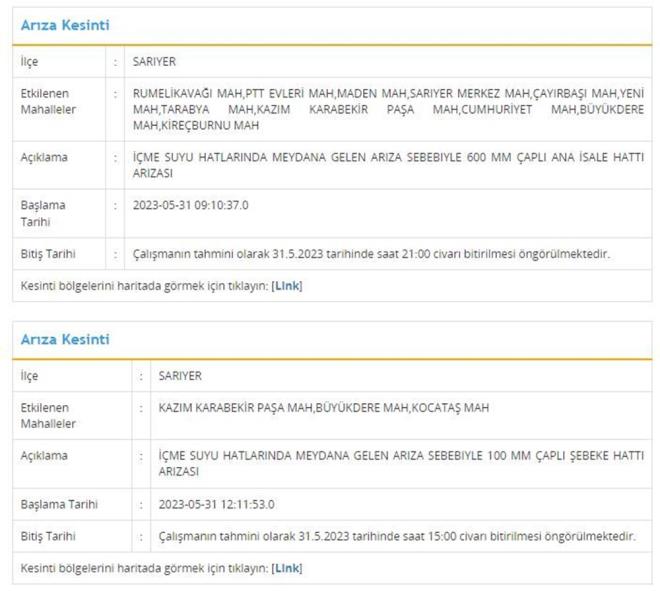Click 'Etkilenen Mahalleler' label in the first table
This screenshot has width=660, height=591.
click(48, 101)
